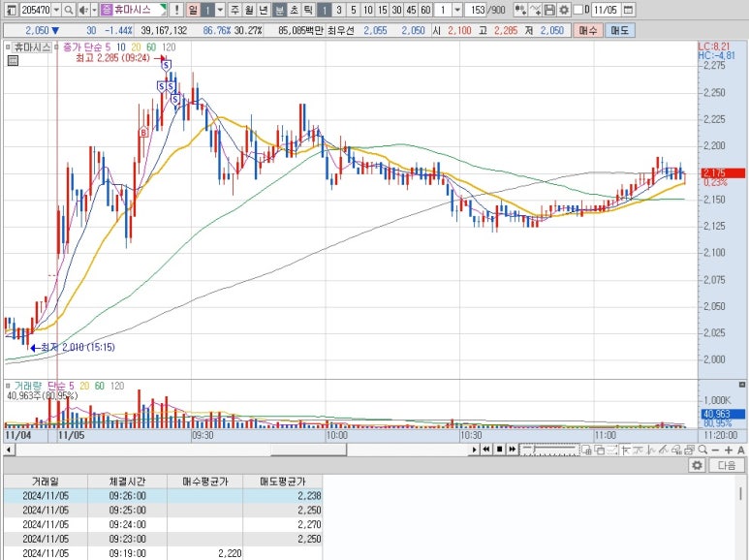Click the fast-forward button in chart toolbar
This screenshot has height=560, width=749.
tap(512, 450)
